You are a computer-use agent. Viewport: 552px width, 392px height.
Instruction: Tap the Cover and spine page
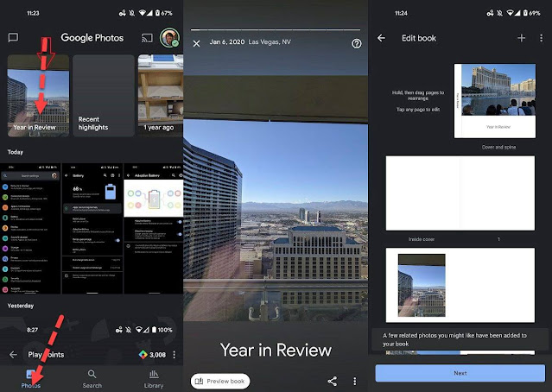coord(495,101)
